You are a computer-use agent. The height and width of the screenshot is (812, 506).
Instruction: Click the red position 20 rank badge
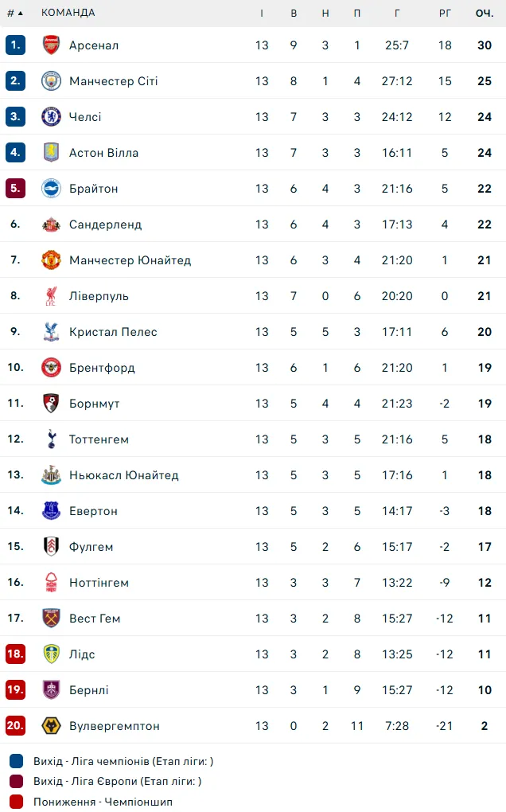15,726
